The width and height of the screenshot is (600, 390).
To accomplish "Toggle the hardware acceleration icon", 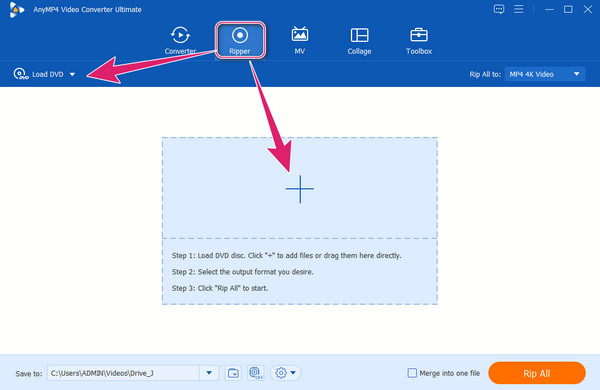I will coord(256,373).
